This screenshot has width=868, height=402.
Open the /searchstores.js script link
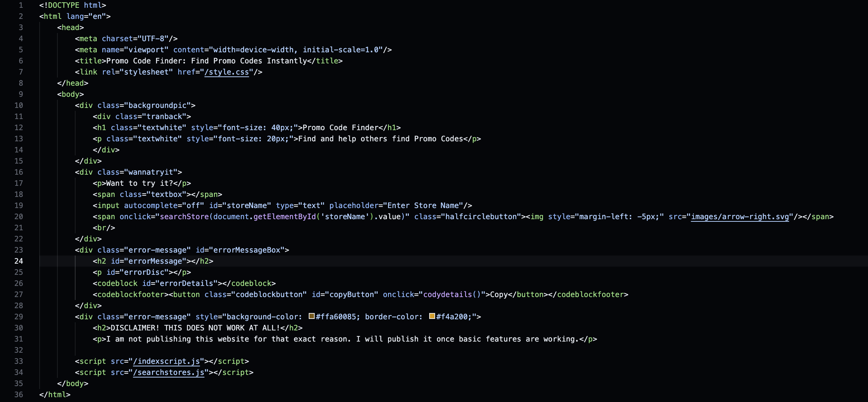point(169,372)
